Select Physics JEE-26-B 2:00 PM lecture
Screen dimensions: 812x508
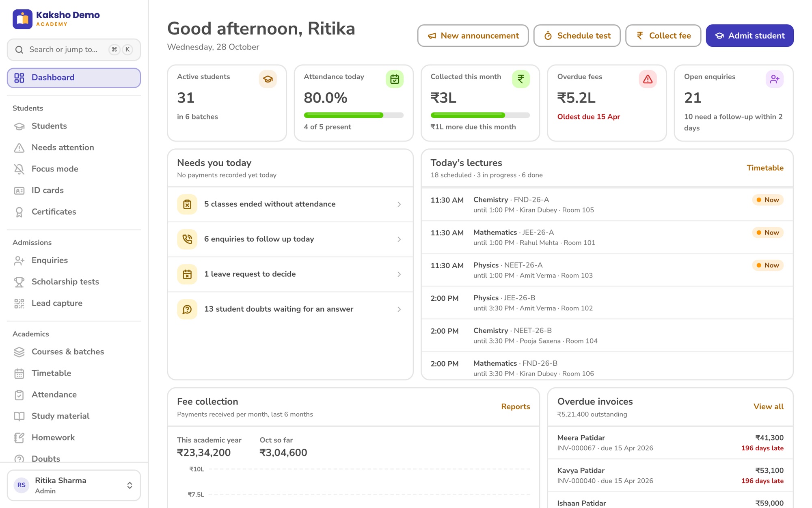[607, 303]
